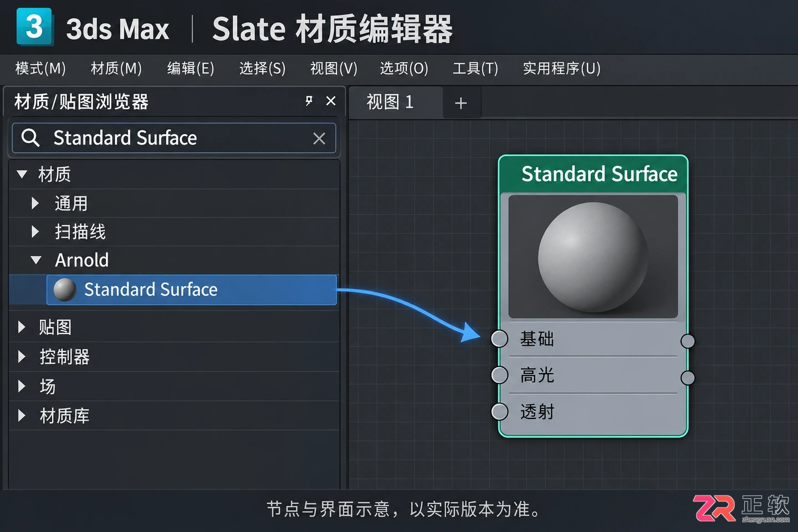Expand the 通用 category
This screenshot has height=532, width=798.
pos(35,203)
